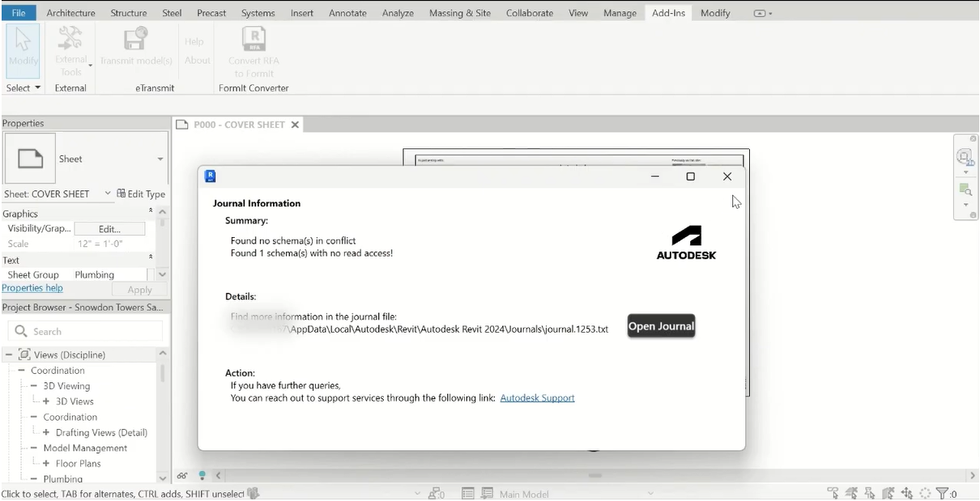
Task: Click the Sheet type preview thumbnail
Action: [30, 159]
